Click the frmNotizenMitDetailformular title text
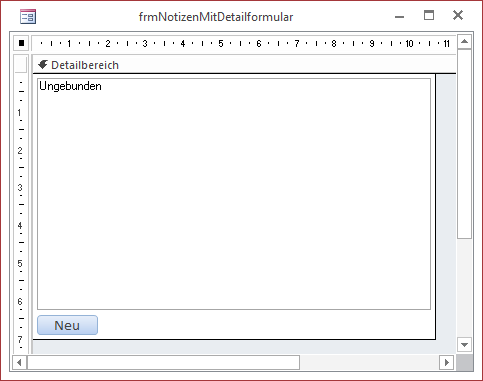The height and width of the screenshot is (381, 483). 216,17
